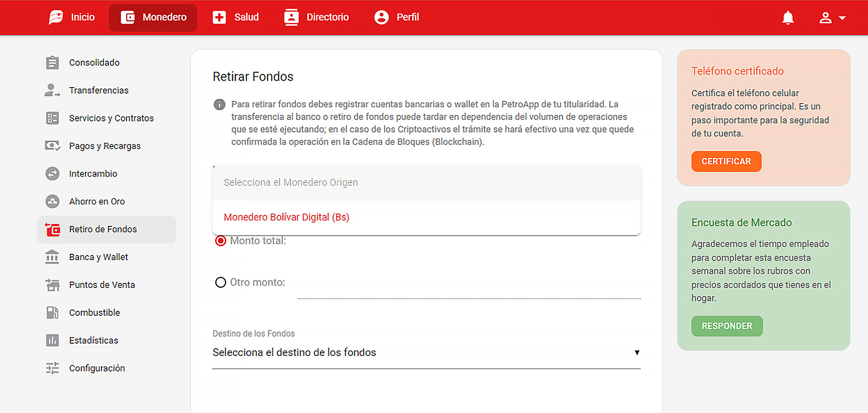The width and height of the screenshot is (868, 413).
Task: Click the Combustible fuel pump icon
Action: coord(53,313)
